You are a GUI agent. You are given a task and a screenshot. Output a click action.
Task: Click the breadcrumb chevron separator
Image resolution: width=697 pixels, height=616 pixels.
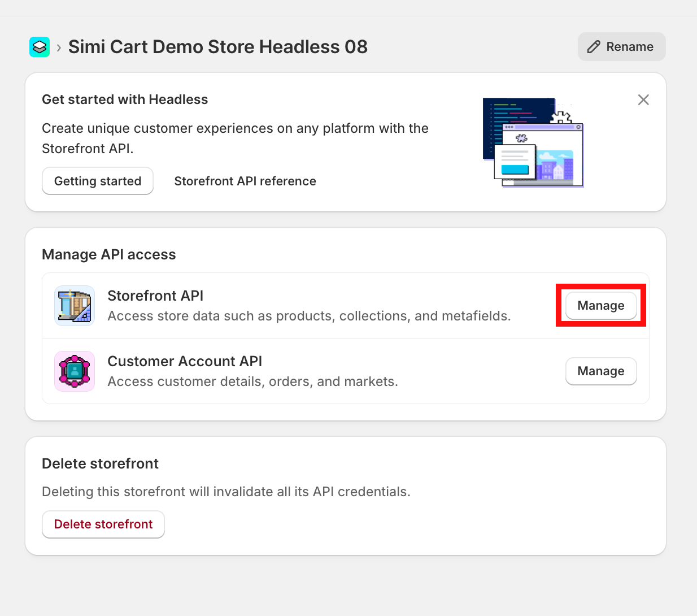tap(59, 47)
